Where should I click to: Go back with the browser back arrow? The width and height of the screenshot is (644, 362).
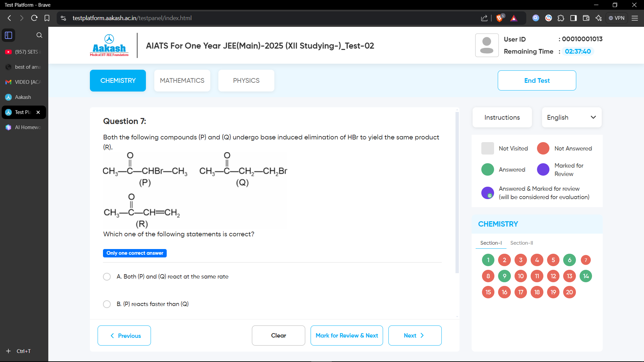coord(9,18)
